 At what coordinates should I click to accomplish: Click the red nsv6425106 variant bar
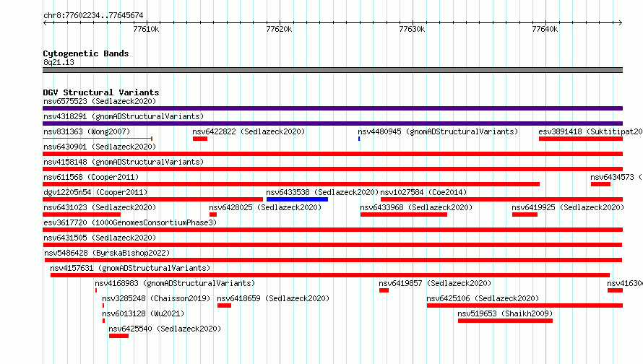tap(525, 305)
